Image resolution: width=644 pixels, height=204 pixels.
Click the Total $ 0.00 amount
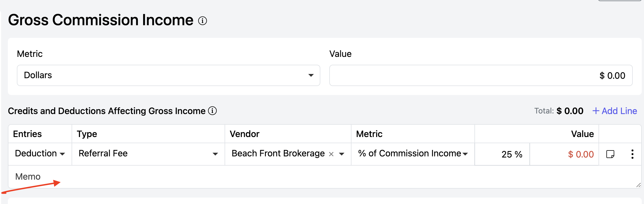[x=570, y=111]
